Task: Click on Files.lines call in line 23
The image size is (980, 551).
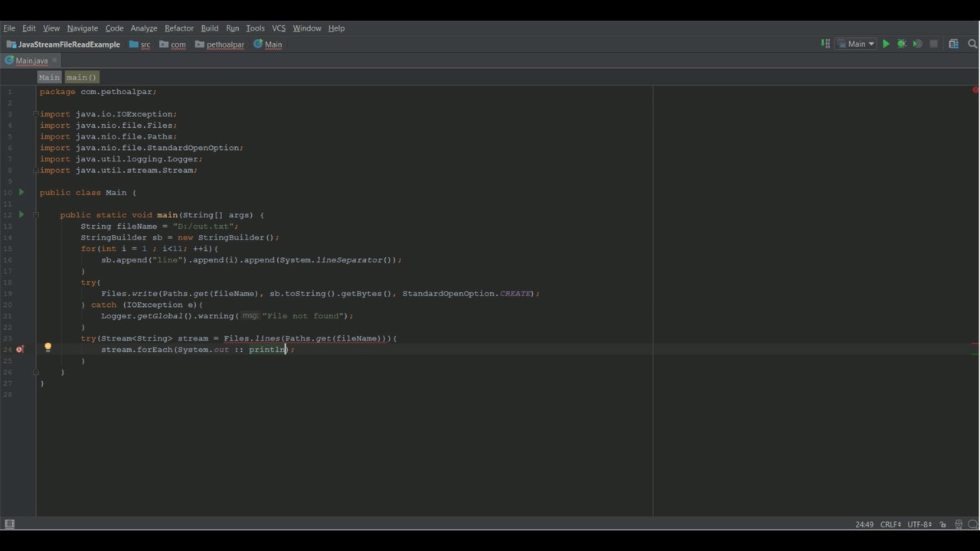Action: pyautogui.click(x=252, y=338)
